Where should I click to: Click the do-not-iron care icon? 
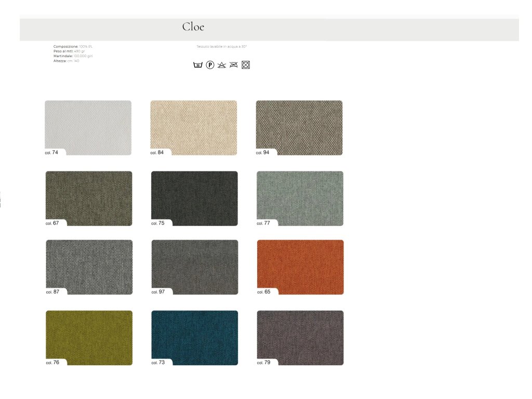(x=234, y=65)
